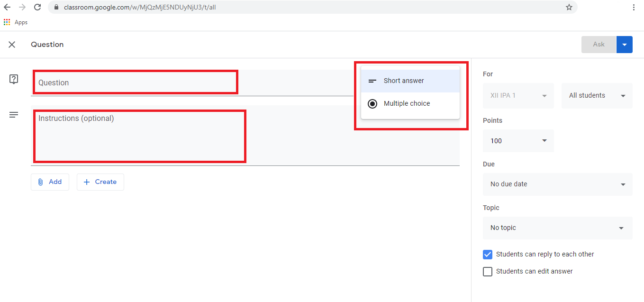Enable Students can edit answer

pos(488,272)
